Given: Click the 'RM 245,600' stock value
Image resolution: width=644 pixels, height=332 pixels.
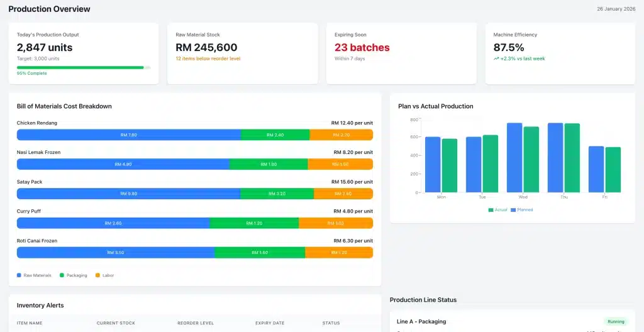Looking at the screenshot, I should [206, 48].
